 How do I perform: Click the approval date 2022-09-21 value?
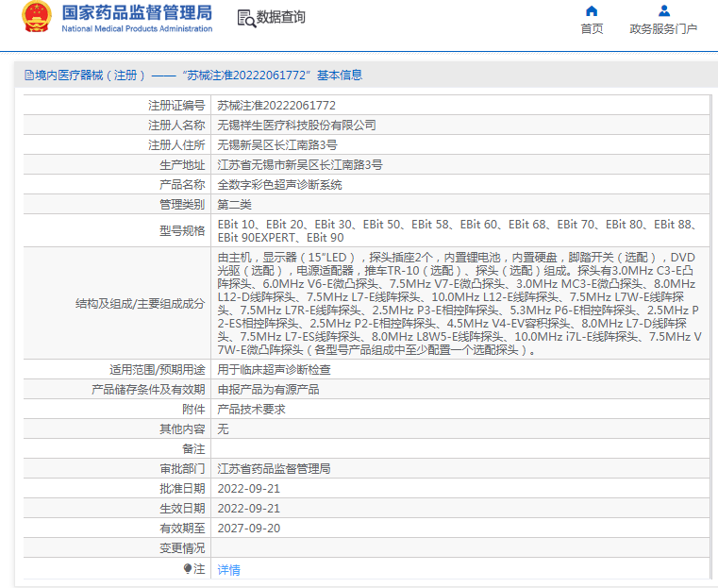(x=249, y=488)
